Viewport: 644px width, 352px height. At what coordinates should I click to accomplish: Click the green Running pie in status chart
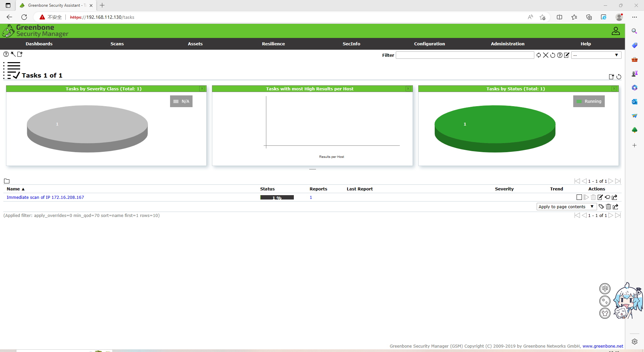(x=495, y=129)
